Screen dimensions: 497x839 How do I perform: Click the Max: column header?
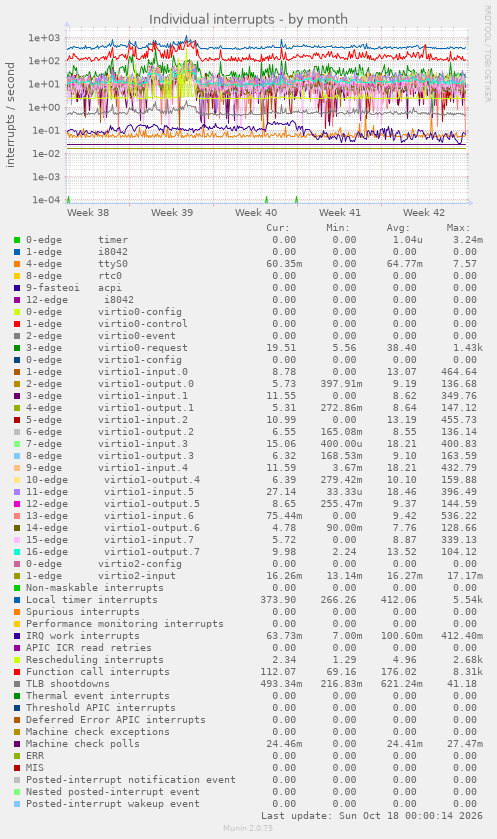(x=458, y=228)
